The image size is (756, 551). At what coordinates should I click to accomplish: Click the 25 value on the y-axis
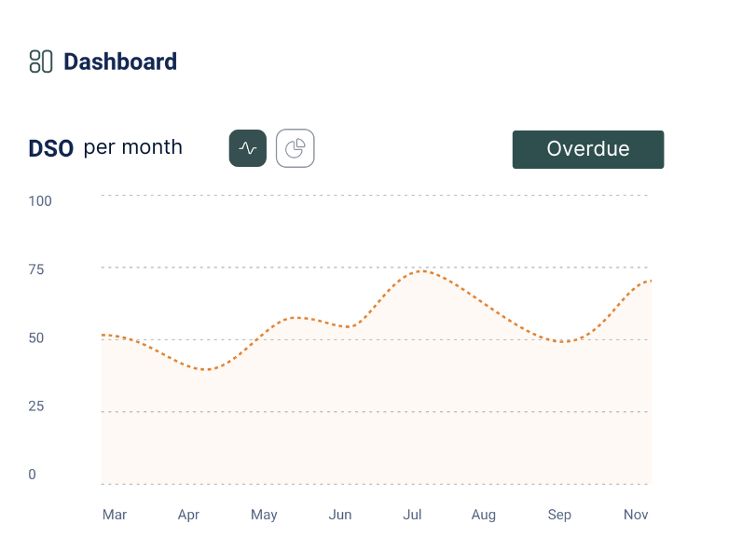36,406
